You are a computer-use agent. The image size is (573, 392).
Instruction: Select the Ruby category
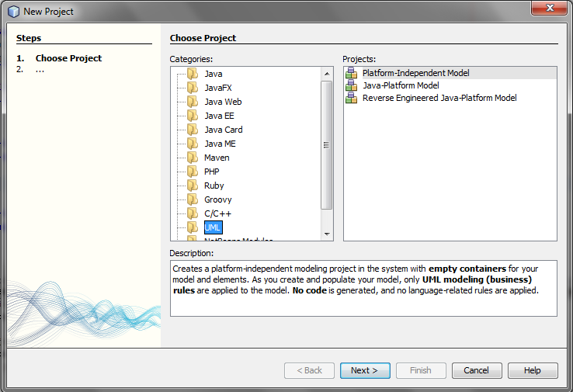point(214,186)
